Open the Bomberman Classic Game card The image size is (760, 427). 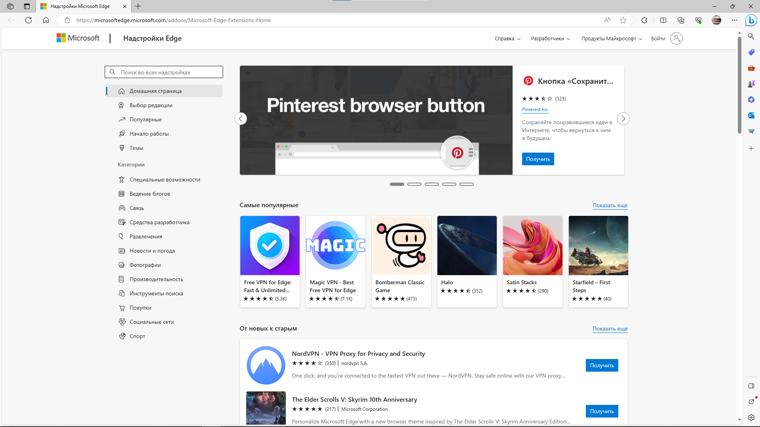(x=401, y=262)
